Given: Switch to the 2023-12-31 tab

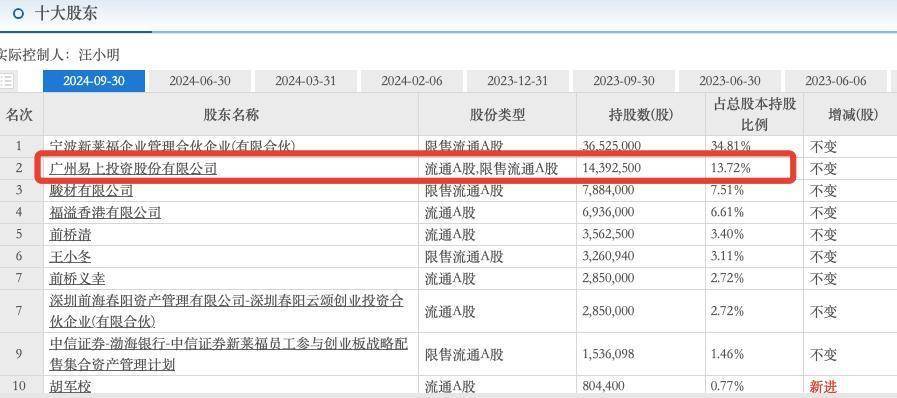Looking at the screenshot, I should click(518, 81).
